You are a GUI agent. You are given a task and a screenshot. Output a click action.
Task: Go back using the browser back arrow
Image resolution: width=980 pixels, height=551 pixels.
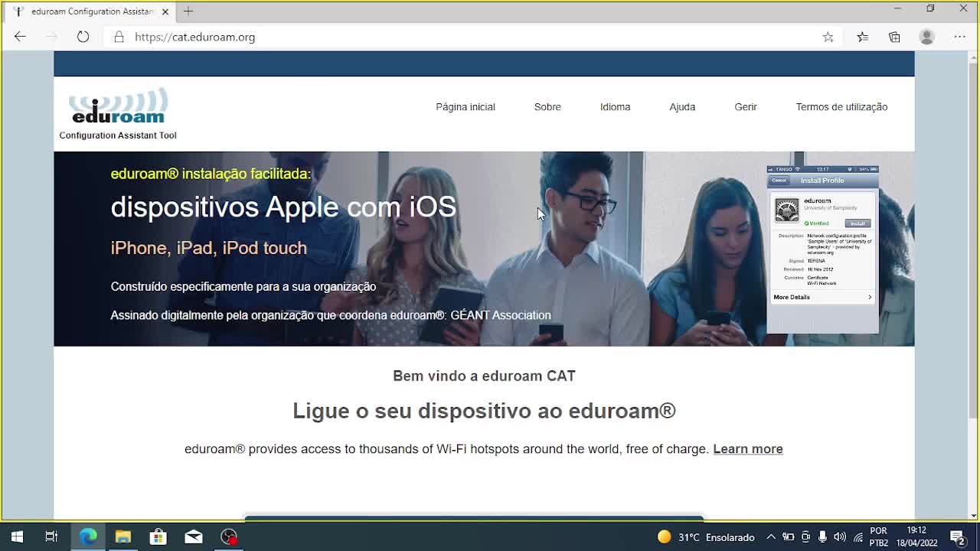[20, 37]
